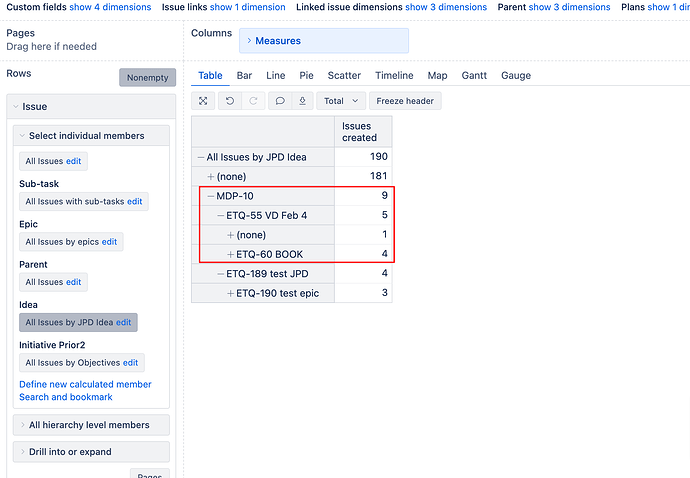Edit All Issues by JPD Idea member
Image resolution: width=690 pixels, height=478 pixels.
124,322
